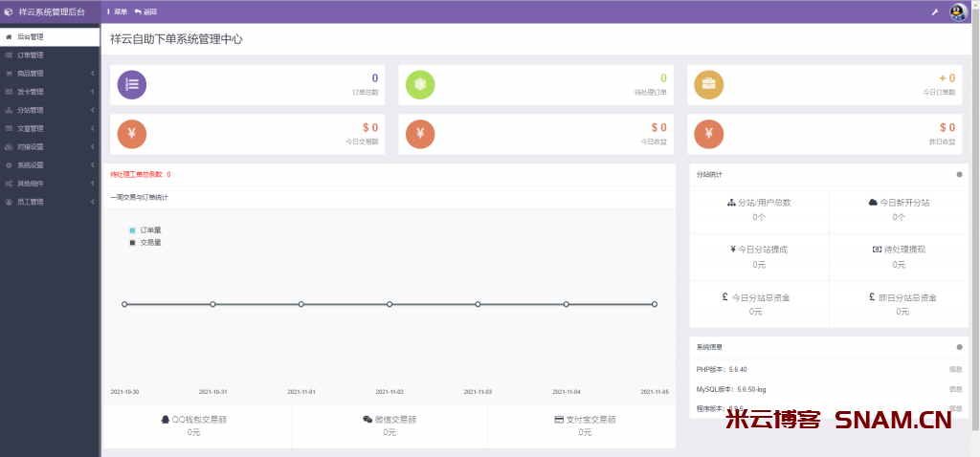Open 订单管理 in the sidebar
980x457 pixels.
(x=31, y=55)
